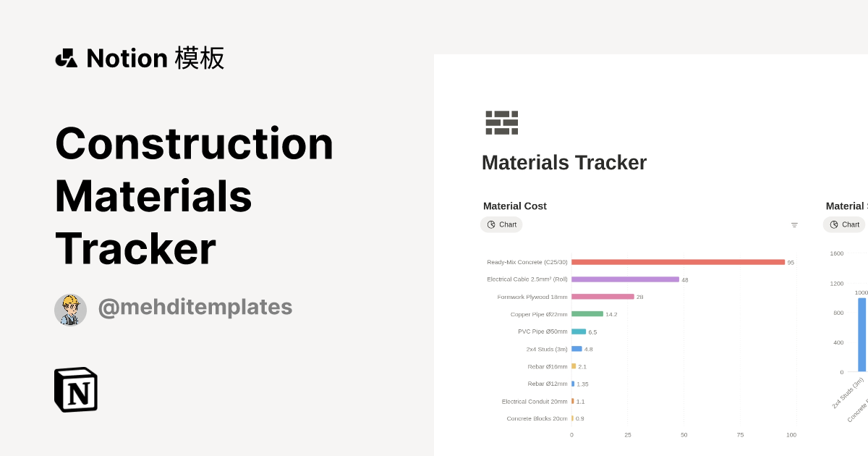This screenshot has width=868, height=456.
Task: Click the red Ready-Mix Concrete bar
Action: click(678, 262)
